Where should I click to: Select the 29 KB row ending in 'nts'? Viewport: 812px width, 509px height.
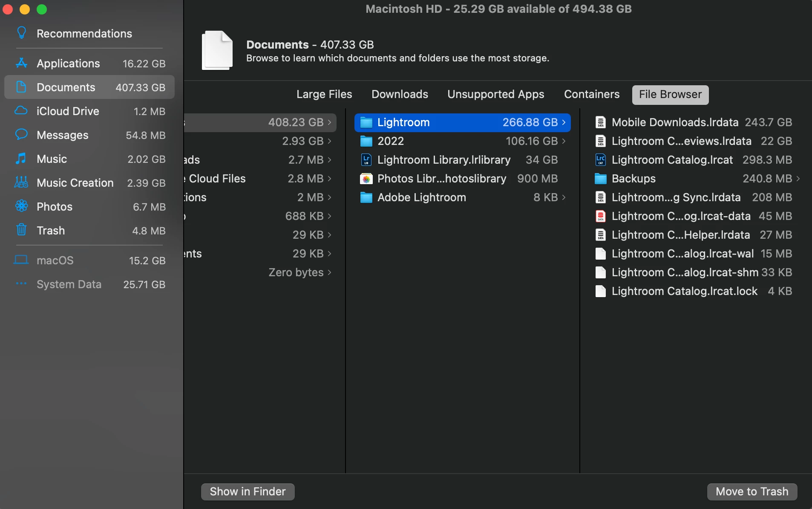(x=260, y=254)
